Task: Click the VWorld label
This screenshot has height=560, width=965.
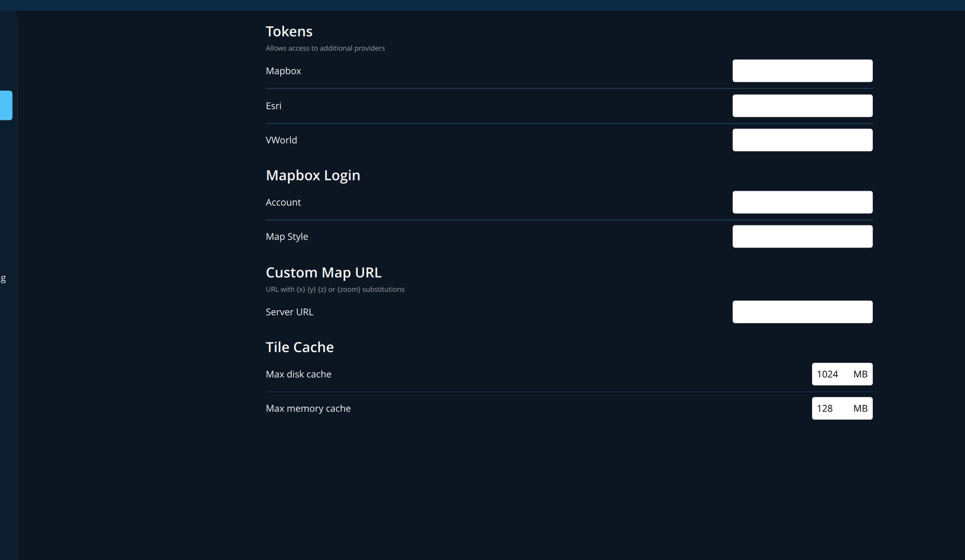Action: (281, 140)
